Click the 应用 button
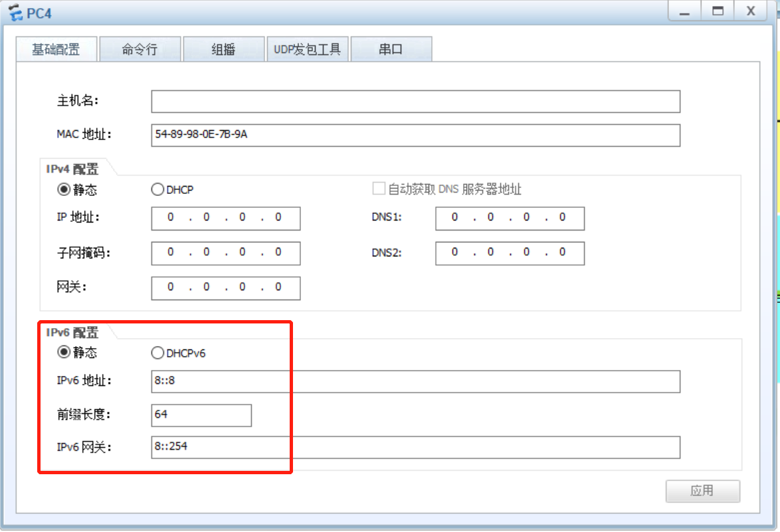 coord(703,491)
